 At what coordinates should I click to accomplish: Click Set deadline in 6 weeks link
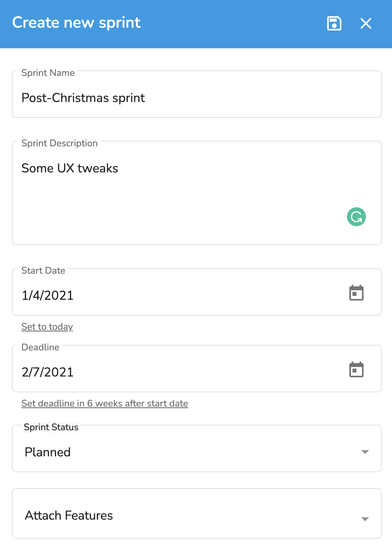[105, 403]
